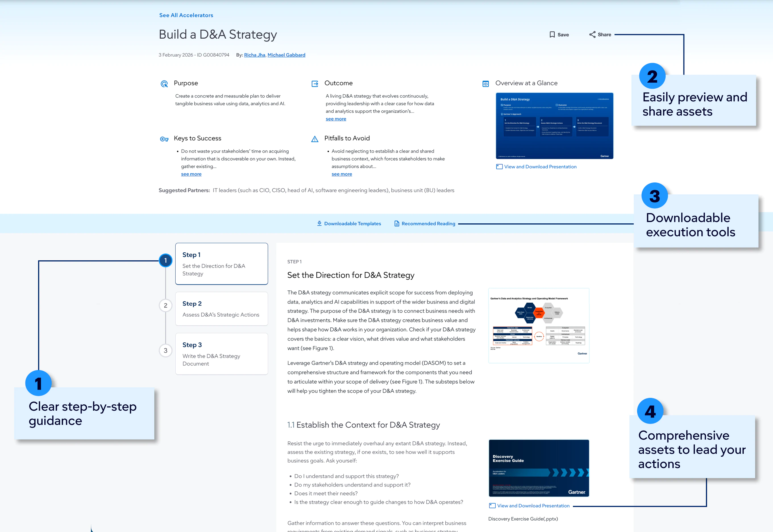The height and width of the screenshot is (532, 773).
Task: Open View and Download Presentation under the overview thumbnail
Action: pyautogui.click(x=540, y=167)
